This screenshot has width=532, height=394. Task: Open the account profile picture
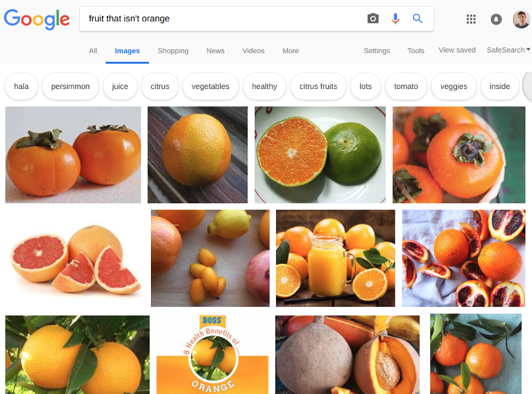(522, 19)
